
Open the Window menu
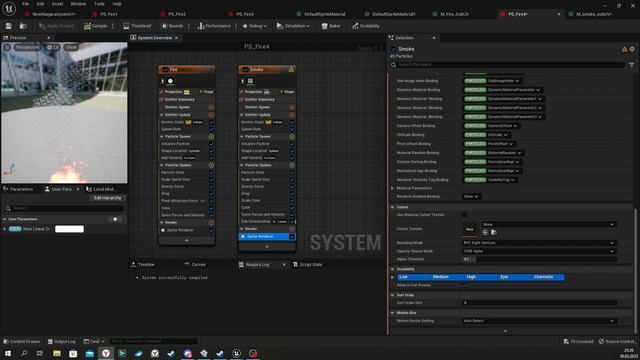[x=78, y=4]
